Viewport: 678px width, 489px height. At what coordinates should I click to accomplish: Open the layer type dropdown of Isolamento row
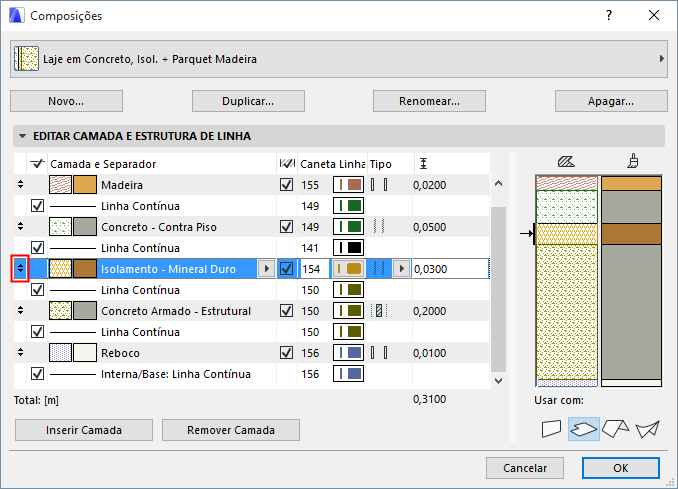click(402, 268)
